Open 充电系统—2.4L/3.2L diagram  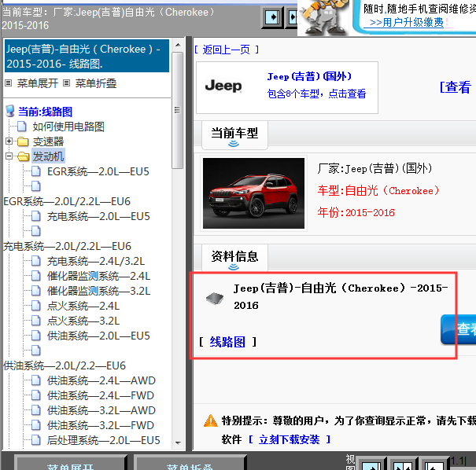[x=96, y=261]
